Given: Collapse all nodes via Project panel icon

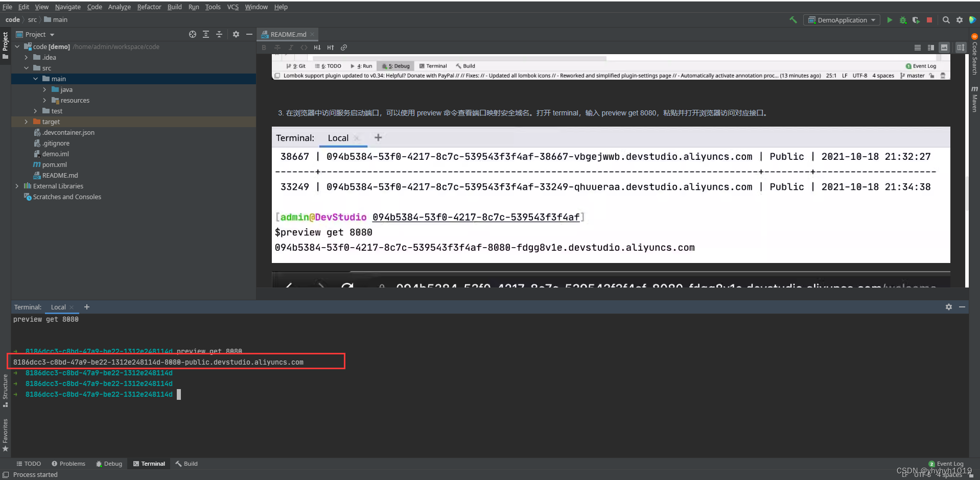Looking at the screenshot, I should coord(219,34).
